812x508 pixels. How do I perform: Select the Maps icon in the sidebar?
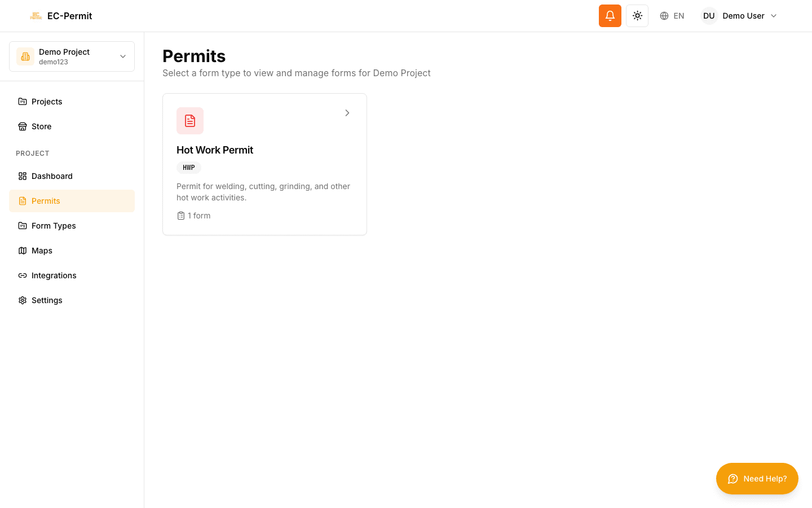click(23, 251)
